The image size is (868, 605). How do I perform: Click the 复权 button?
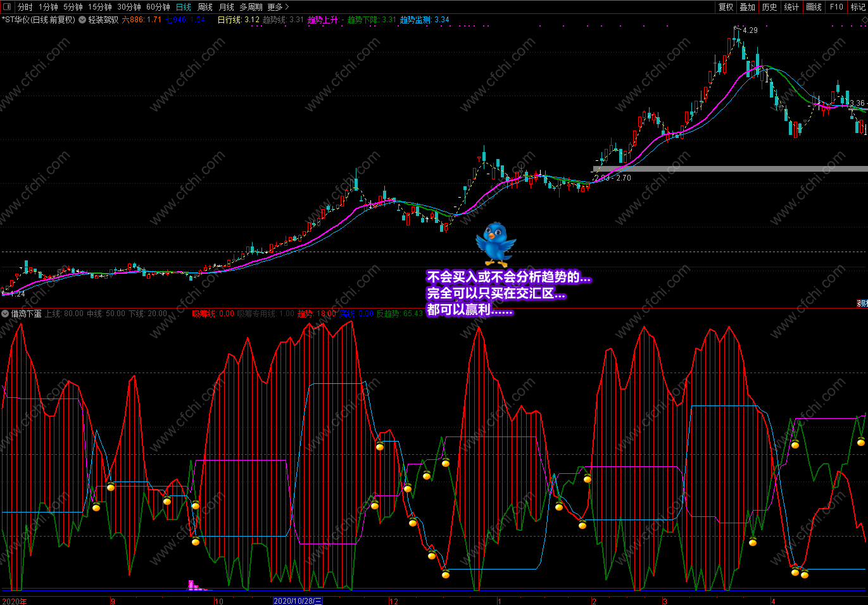click(x=726, y=7)
